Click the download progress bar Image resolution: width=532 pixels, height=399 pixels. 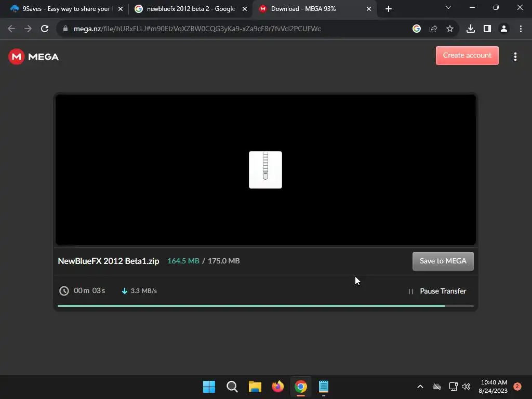coord(265,306)
